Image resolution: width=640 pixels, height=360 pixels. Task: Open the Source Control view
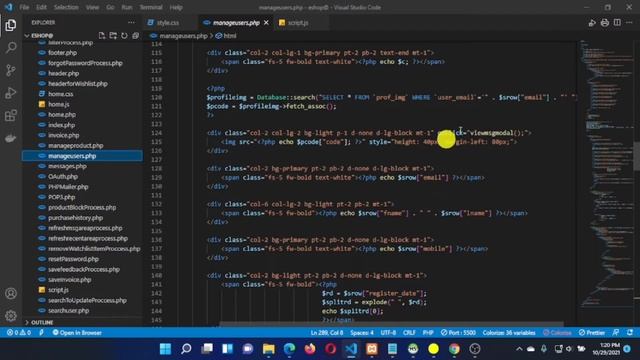(11, 70)
